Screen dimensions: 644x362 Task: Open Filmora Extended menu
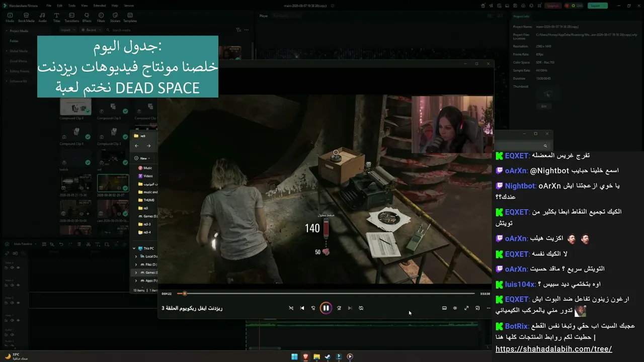[100, 6]
